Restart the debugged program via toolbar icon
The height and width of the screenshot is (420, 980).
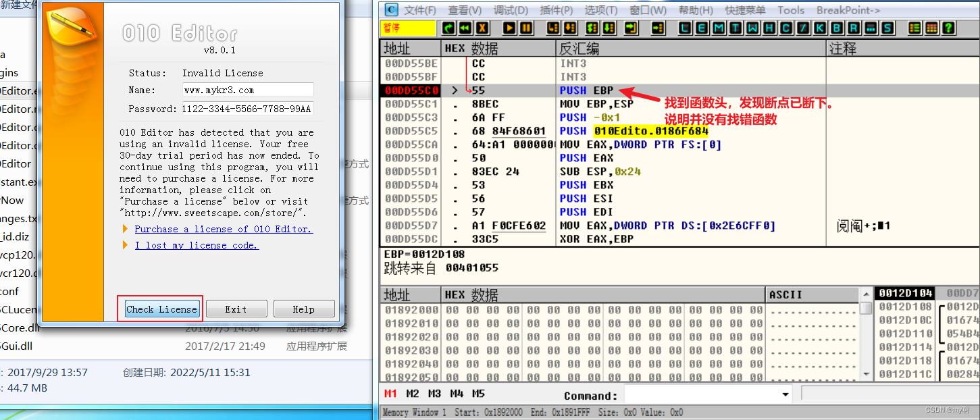tap(448, 28)
